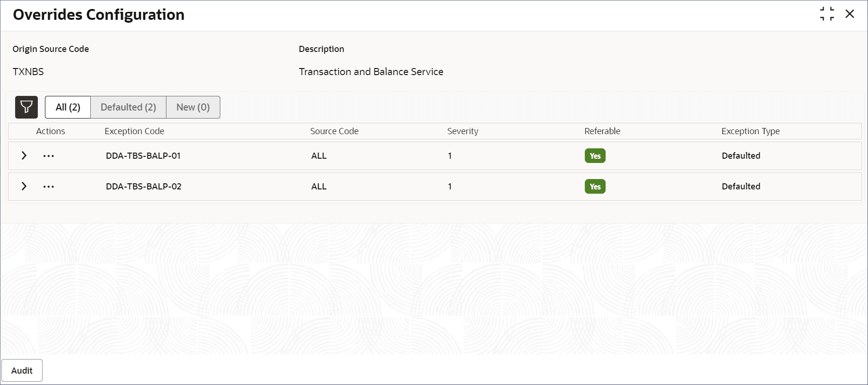Click the Yes badge for DDA-TBS-BALP-01
The height and width of the screenshot is (385, 868).
[x=595, y=156]
